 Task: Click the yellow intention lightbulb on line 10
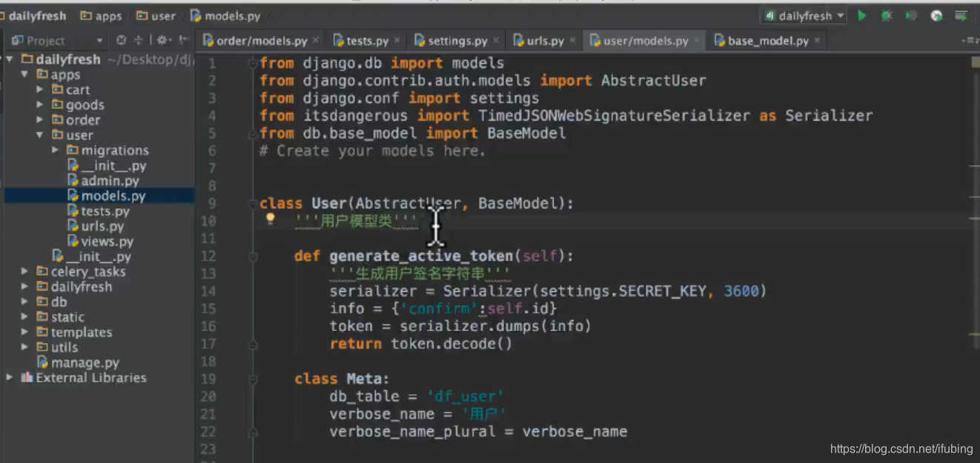(x=270, y=219)
